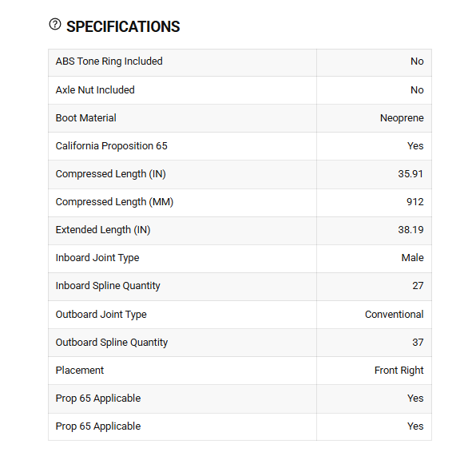The width and height of the screenshot is (476, 460).
Task: Select the Inboard Spline Quantity label
Action: click(x=108, y=286)
